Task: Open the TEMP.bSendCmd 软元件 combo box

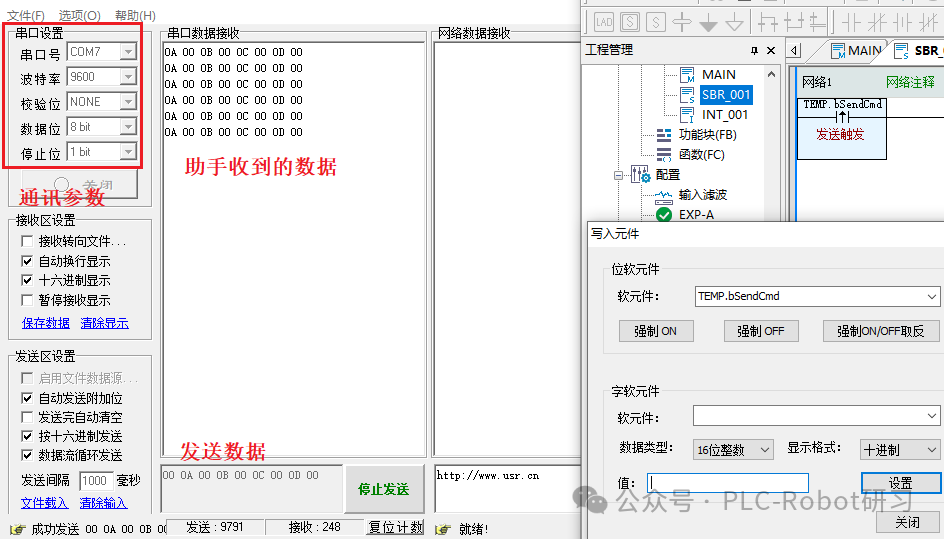Action: pos(817,296)
